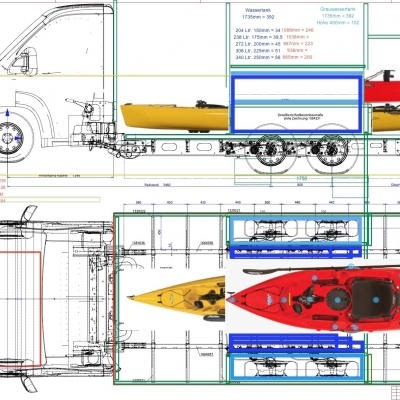Select the yellow kayak in top view
400x400 pixels.
177,298
